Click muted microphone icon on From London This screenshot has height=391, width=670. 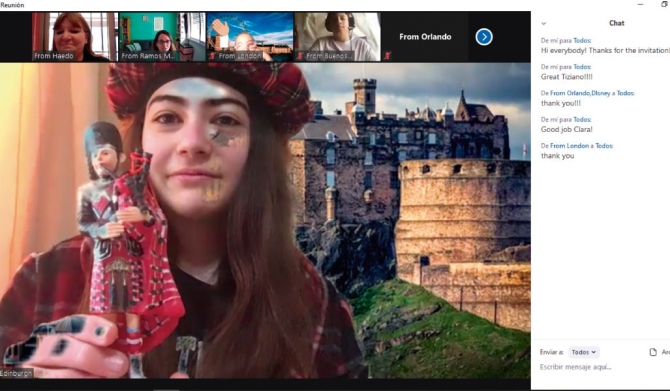212,56
